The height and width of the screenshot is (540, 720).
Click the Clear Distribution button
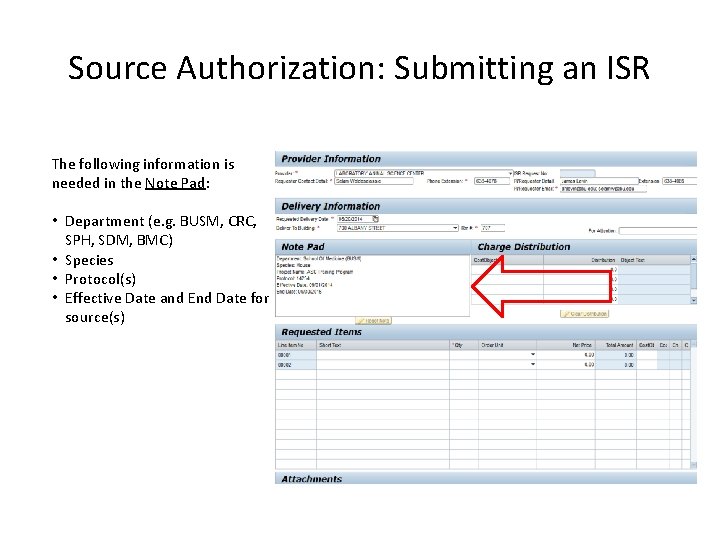point(584,314)
